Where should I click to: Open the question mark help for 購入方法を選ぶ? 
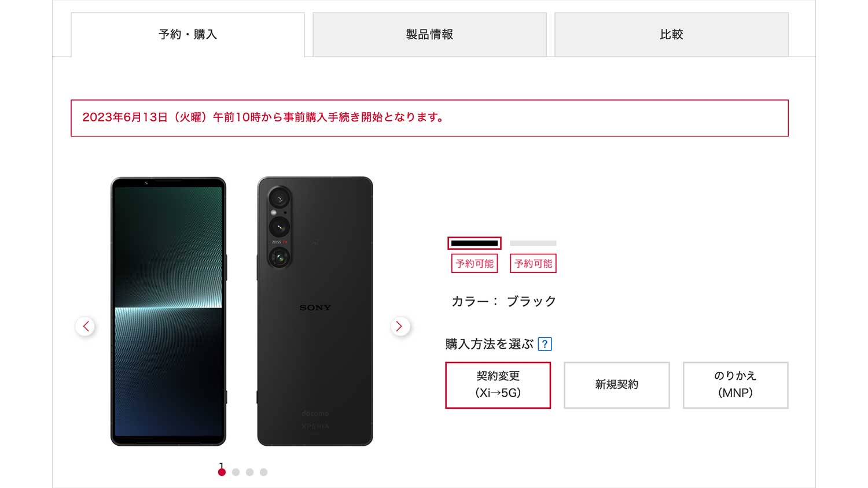click(x=545, y=344)
